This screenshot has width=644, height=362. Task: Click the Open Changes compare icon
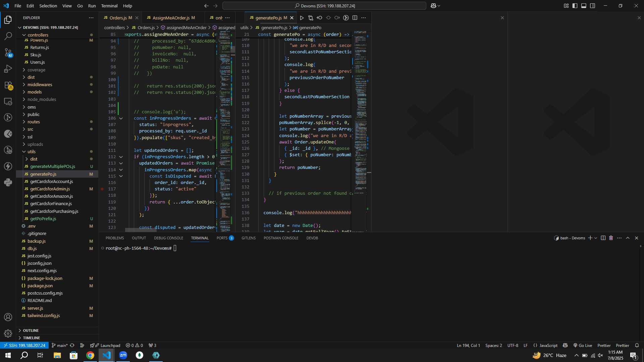pos(311,18)
